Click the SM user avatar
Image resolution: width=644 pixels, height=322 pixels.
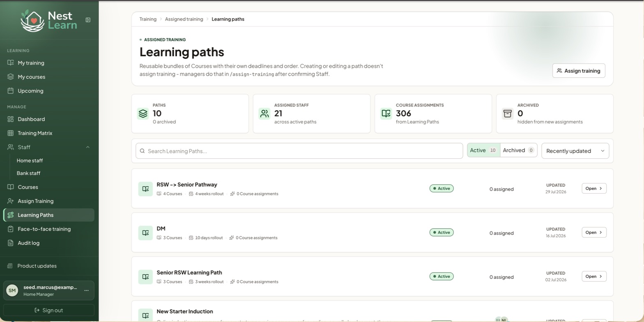coord(12,291)
